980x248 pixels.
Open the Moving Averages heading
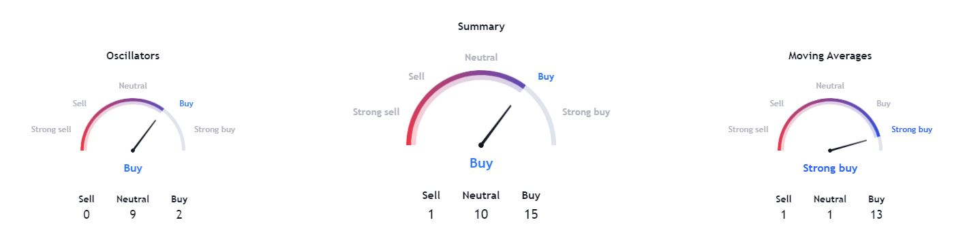tap(830, 56)
